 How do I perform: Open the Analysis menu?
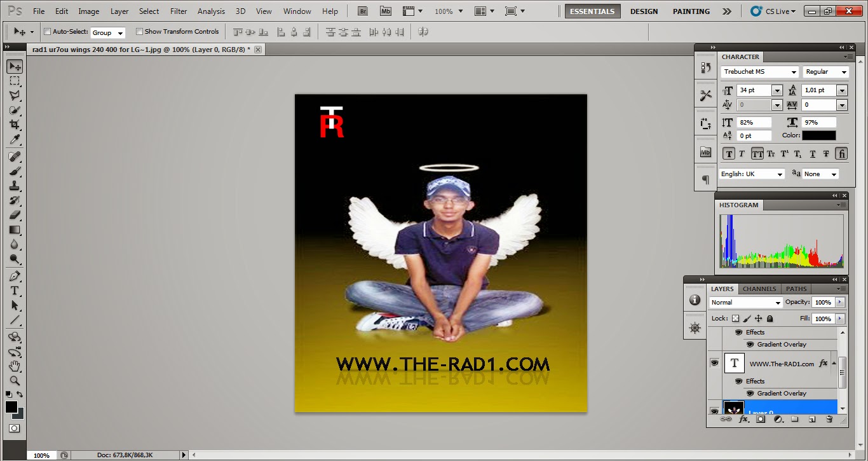[211, 11]
